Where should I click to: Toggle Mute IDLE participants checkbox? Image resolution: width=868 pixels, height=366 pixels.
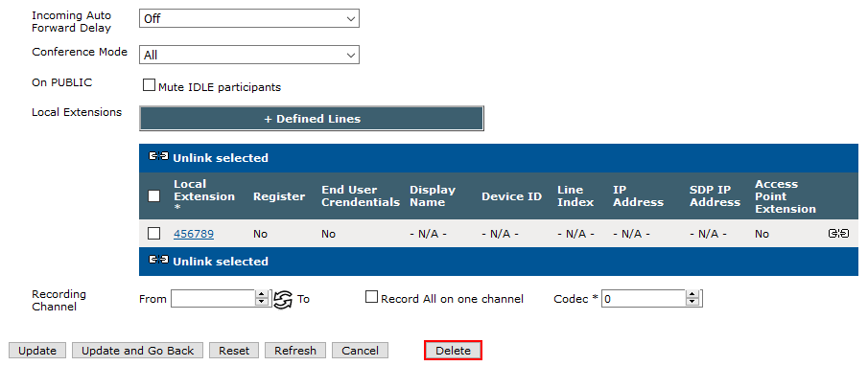point(149,85)
